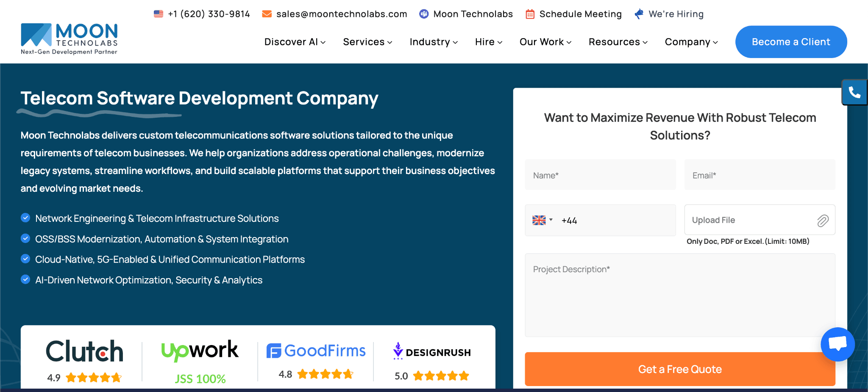Expand the Industry dropdown menu

(434, 42)
